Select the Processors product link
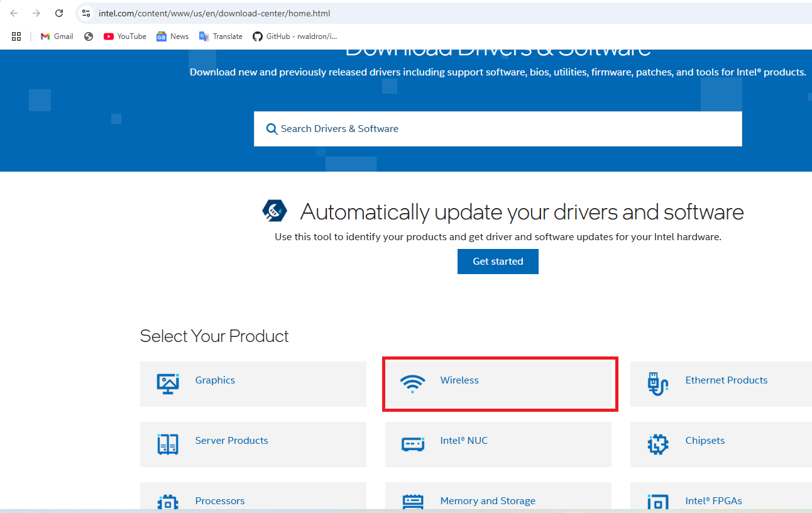This screenshot has width=812, height=513. pos(220,500)
